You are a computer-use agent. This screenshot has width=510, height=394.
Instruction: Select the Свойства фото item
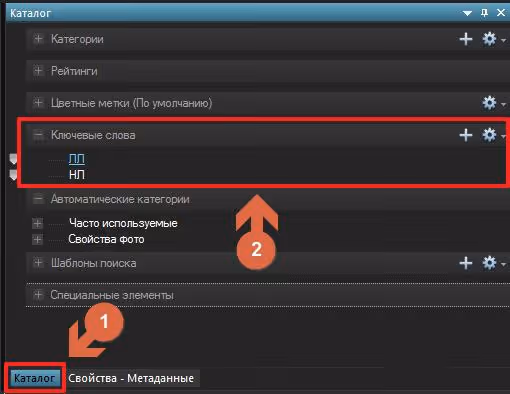[x=106, y=239]
